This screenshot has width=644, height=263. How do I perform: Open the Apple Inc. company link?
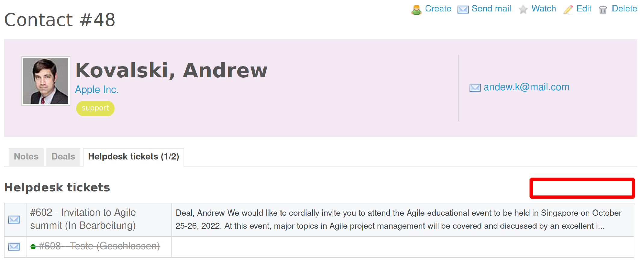97,90
